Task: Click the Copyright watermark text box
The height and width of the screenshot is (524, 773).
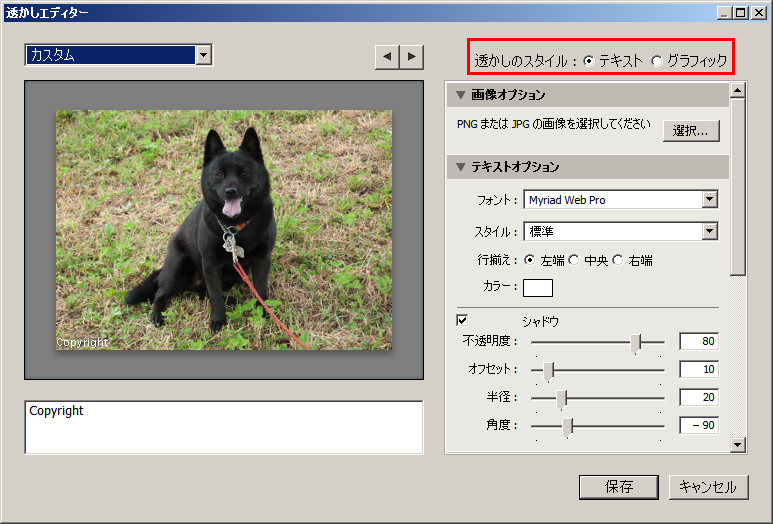Action: [223, 427]
